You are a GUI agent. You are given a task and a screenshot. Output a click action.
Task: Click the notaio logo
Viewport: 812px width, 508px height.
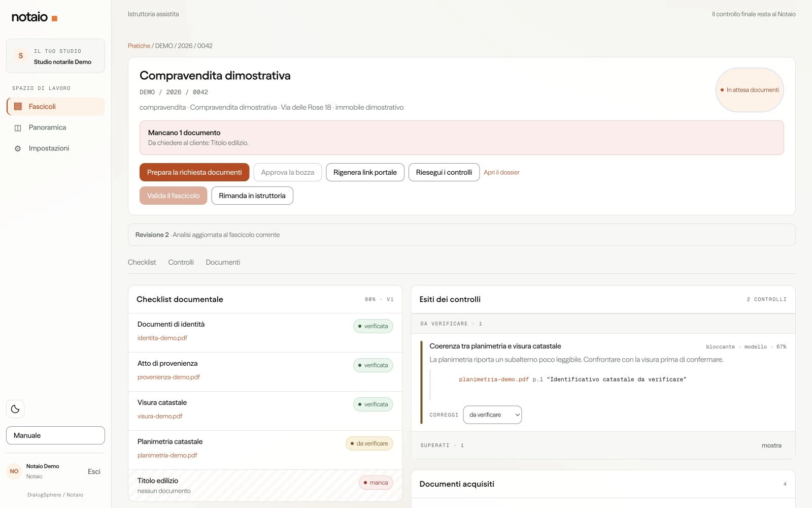[35, 17]
